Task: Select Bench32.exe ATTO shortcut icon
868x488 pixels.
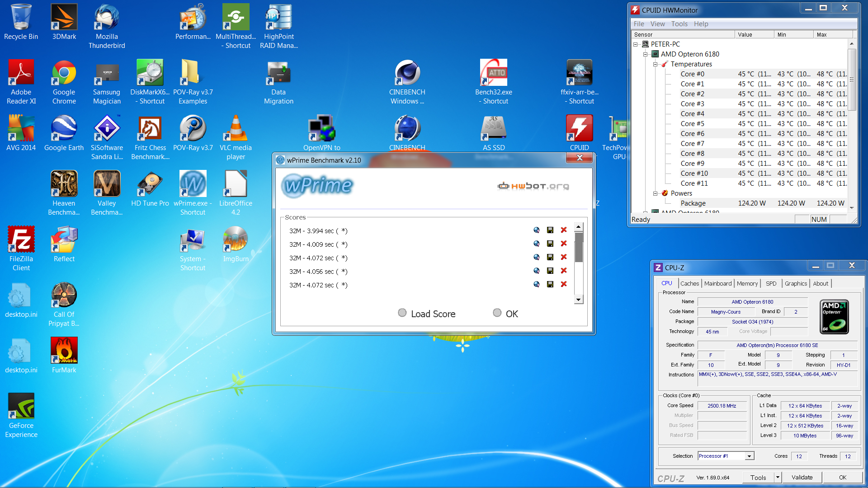Action: (494, 82)
